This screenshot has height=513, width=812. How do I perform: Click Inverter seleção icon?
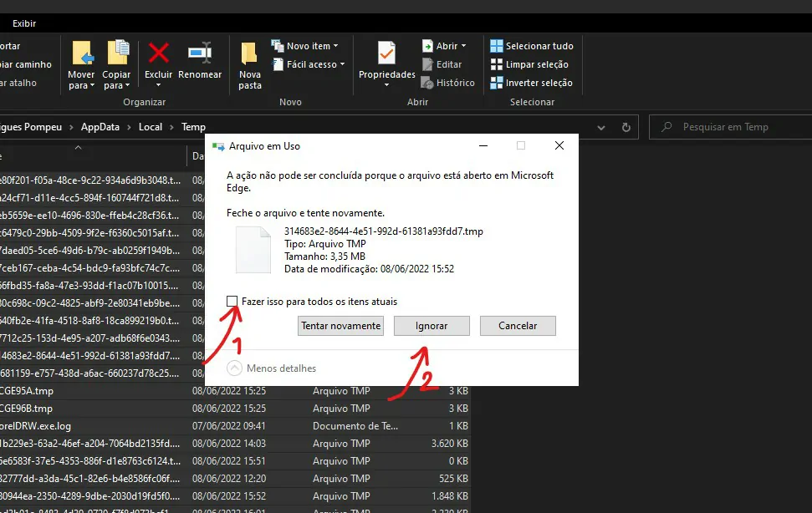pyautogui.click(x=497, y=83)
